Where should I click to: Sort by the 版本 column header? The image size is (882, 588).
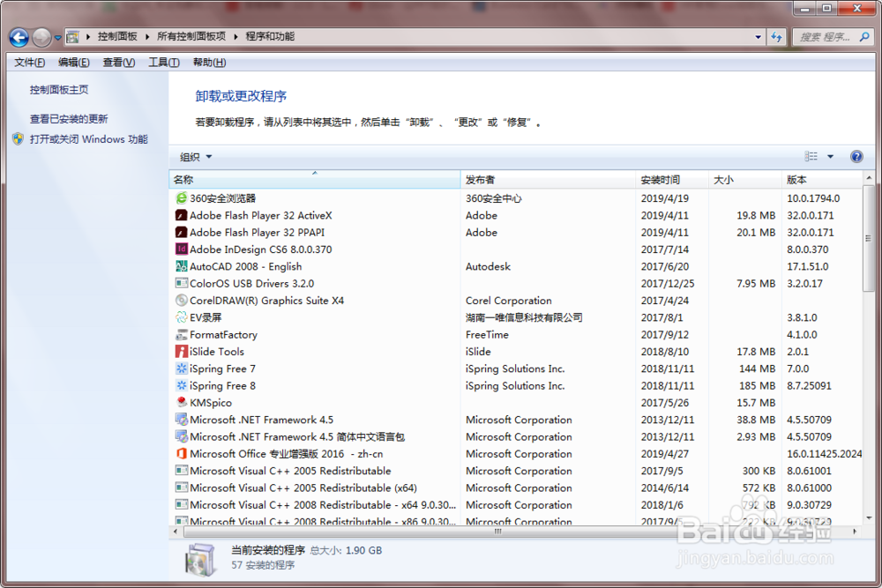(822, 180)
